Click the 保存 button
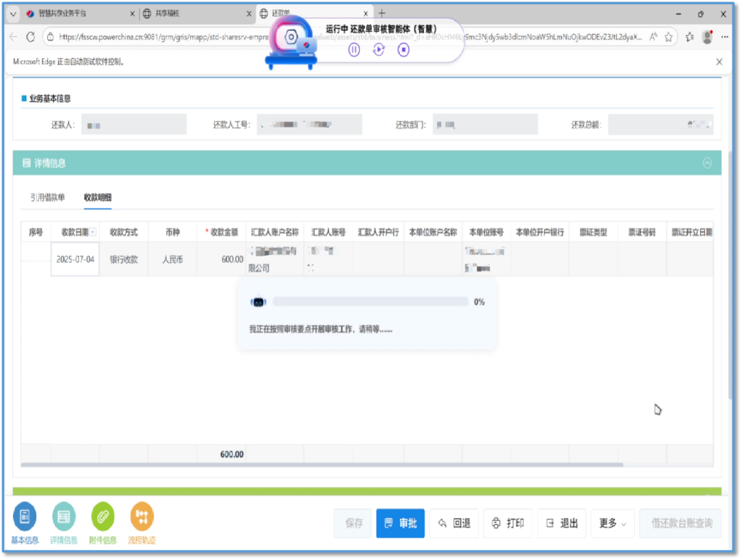The height and width of the screenshot is (560, 742). pyautogui.click(x=352, y=524)
